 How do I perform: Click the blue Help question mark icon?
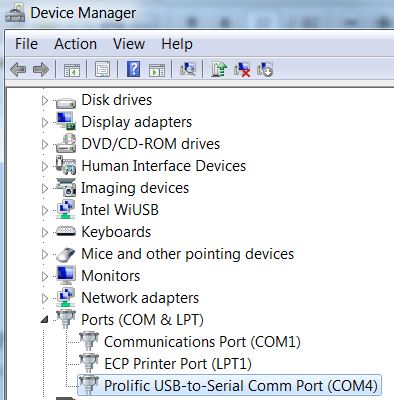pyautogui.click(x=133, y=69)
